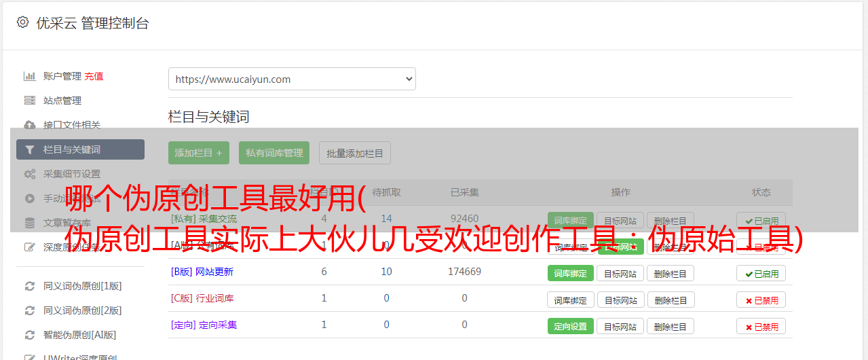Click green 词库绑定 in the 采集交流 row

click(571, 220)
